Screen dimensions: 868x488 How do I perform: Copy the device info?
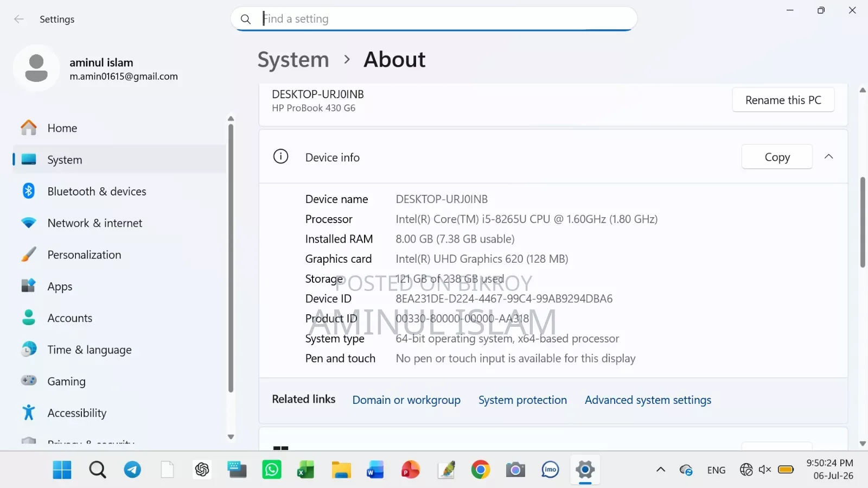[777, 157]
